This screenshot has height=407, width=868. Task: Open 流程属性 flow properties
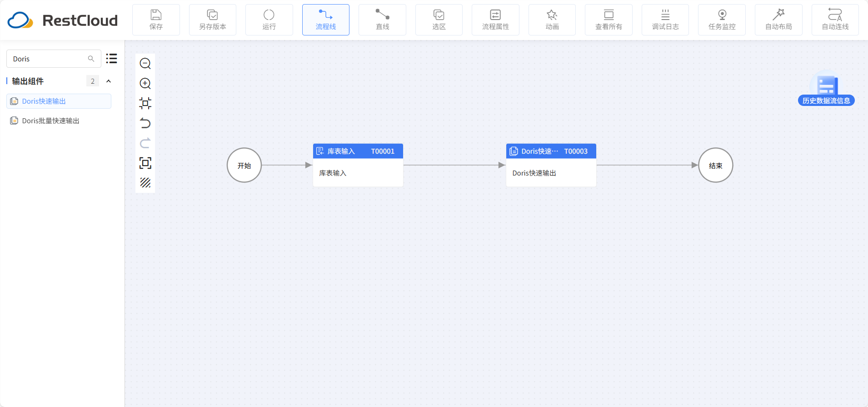click(495, 20)
